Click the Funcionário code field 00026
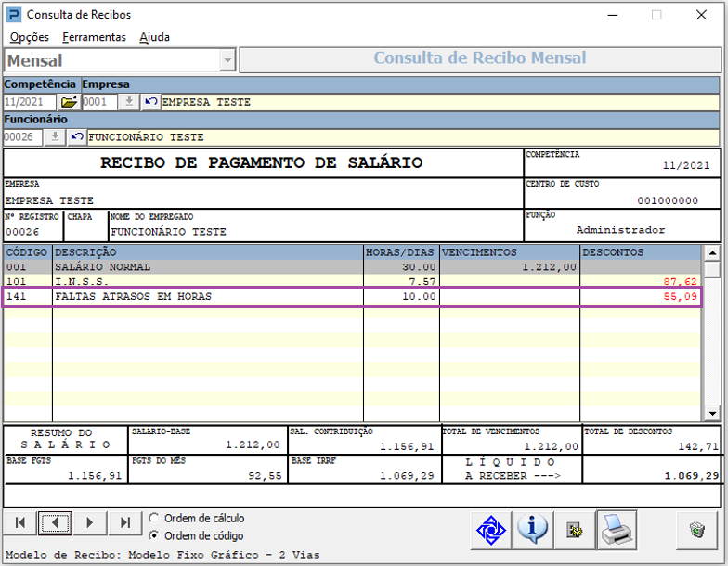Image resolution: width=728 pixels, height=566 pixels. click(x=22, y=137)
